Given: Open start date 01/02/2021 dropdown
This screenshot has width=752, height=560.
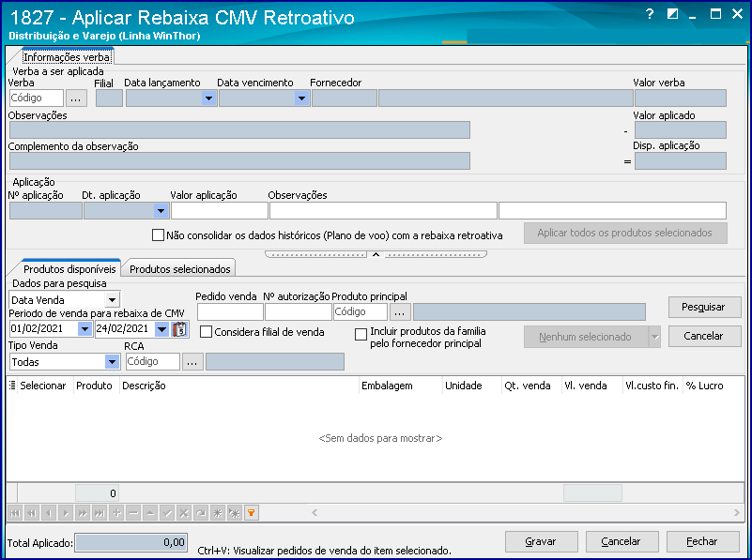Looking at the screenshot, I should 84,329.
